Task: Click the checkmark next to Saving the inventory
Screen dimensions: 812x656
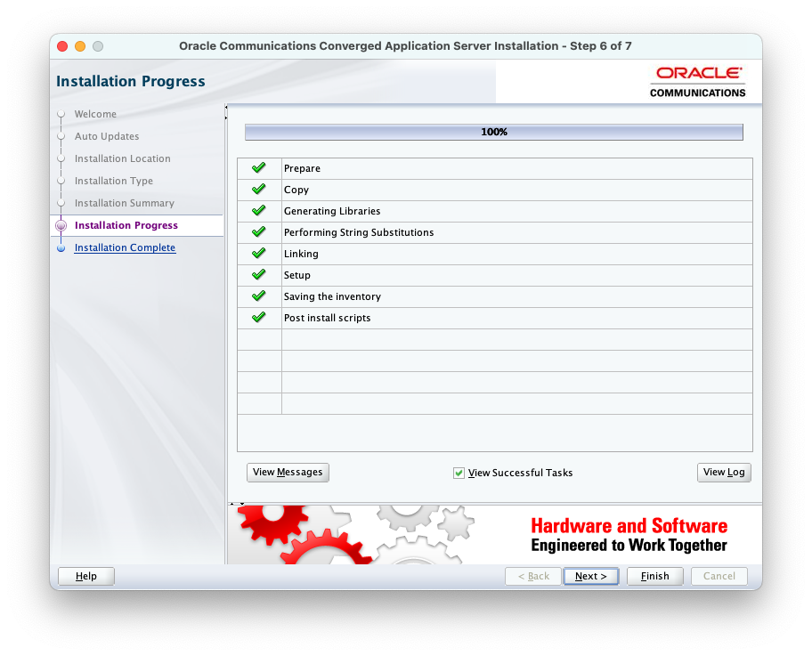Action: 258,296
